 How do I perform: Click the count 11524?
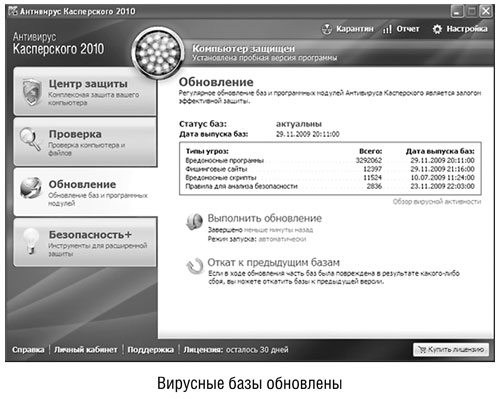click(x=372, y=177)
